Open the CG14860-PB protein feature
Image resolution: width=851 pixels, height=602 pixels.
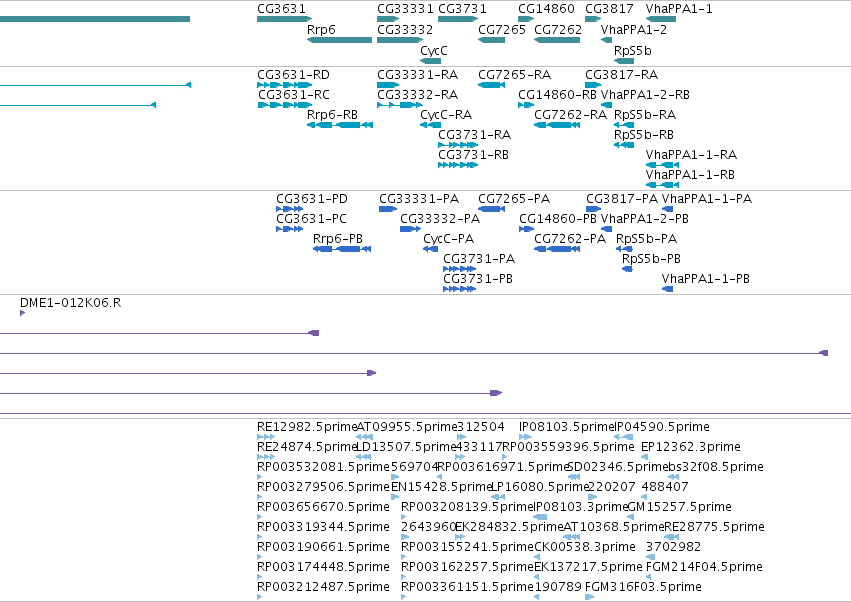pos(558,219)
